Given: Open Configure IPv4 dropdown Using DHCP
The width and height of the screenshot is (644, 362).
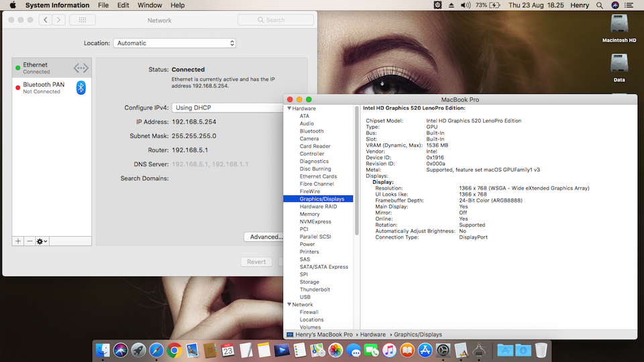Looking at the screenshot, I should tap(227, 107).
